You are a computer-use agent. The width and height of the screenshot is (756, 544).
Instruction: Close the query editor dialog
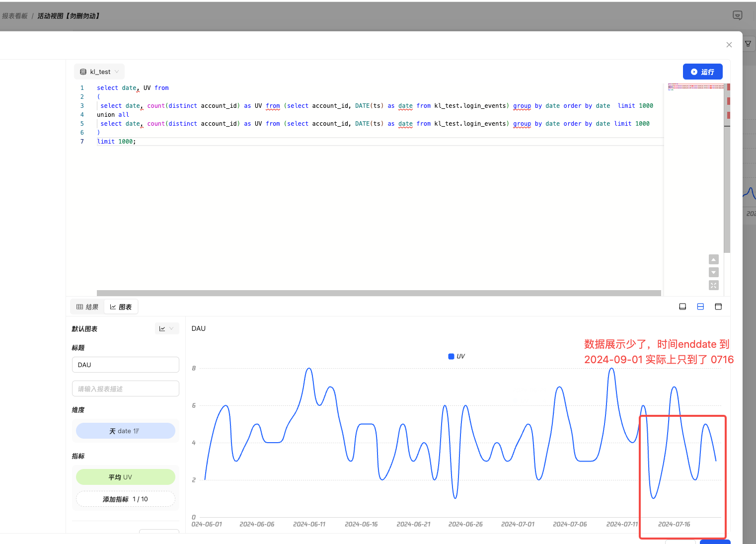coord(729,45)
